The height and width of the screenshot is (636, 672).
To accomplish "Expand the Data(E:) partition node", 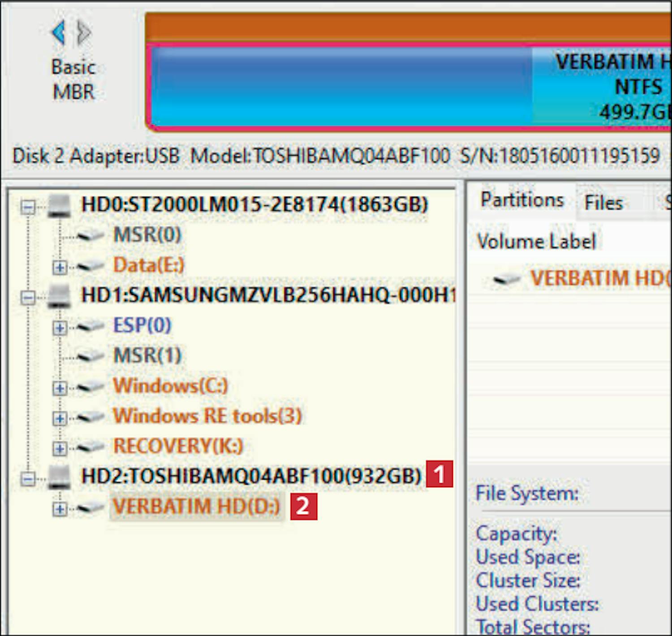I will (59, 267).
